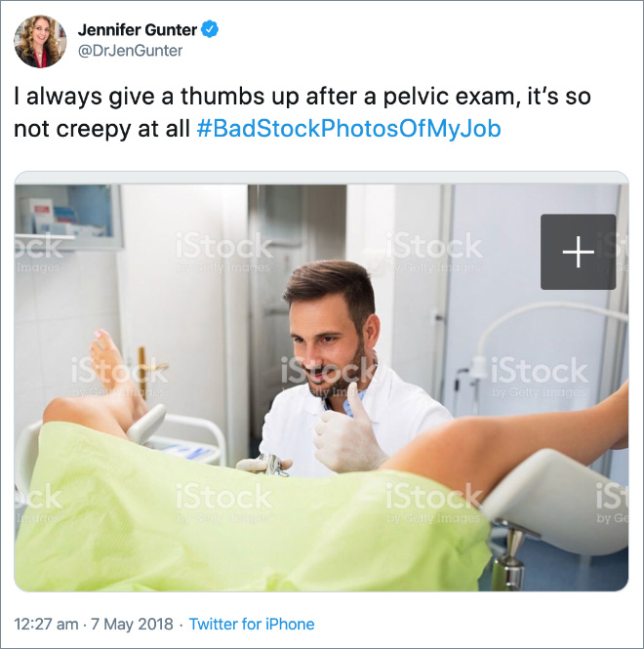Click the 7 May 2018 date
The image size is (644, 649).
(132, 624)
